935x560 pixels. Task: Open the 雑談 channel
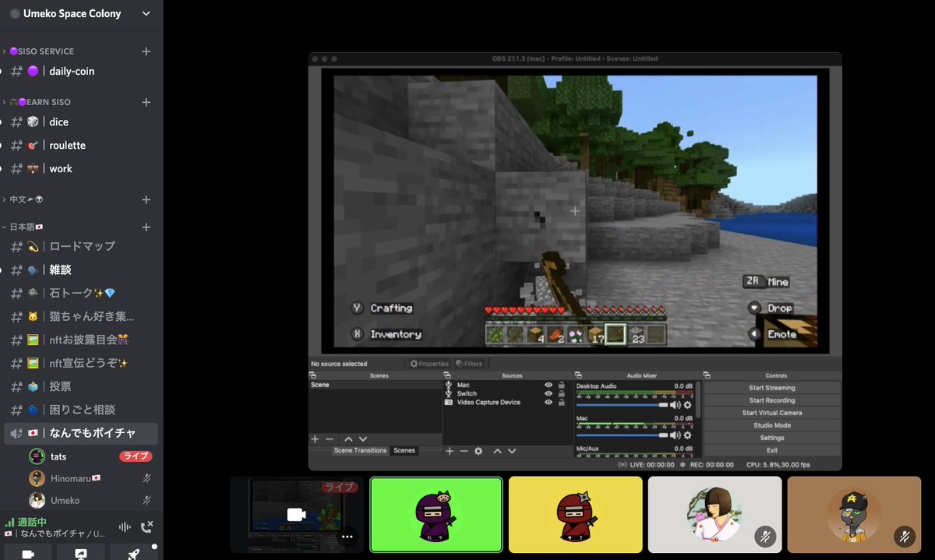coord(81,269)
